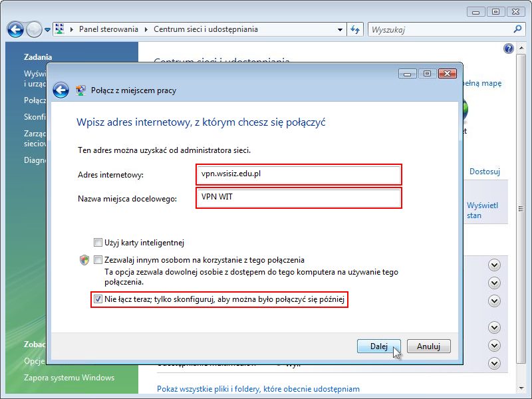Enable the Użyj karty inteligentnej checkbox

point(98,243)
